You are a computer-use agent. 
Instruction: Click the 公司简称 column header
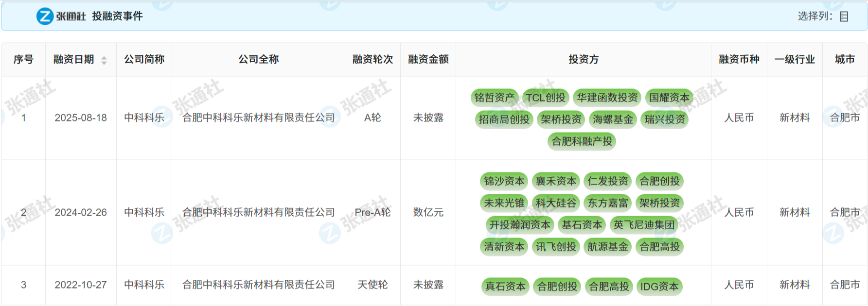click(144, 59)
